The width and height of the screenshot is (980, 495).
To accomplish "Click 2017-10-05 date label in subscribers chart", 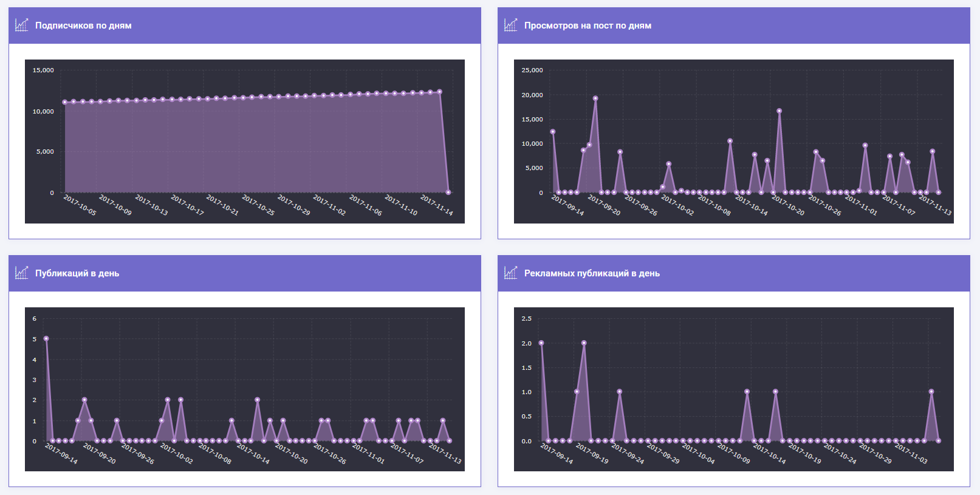I will pyautogui.click(x=80, y=205).
